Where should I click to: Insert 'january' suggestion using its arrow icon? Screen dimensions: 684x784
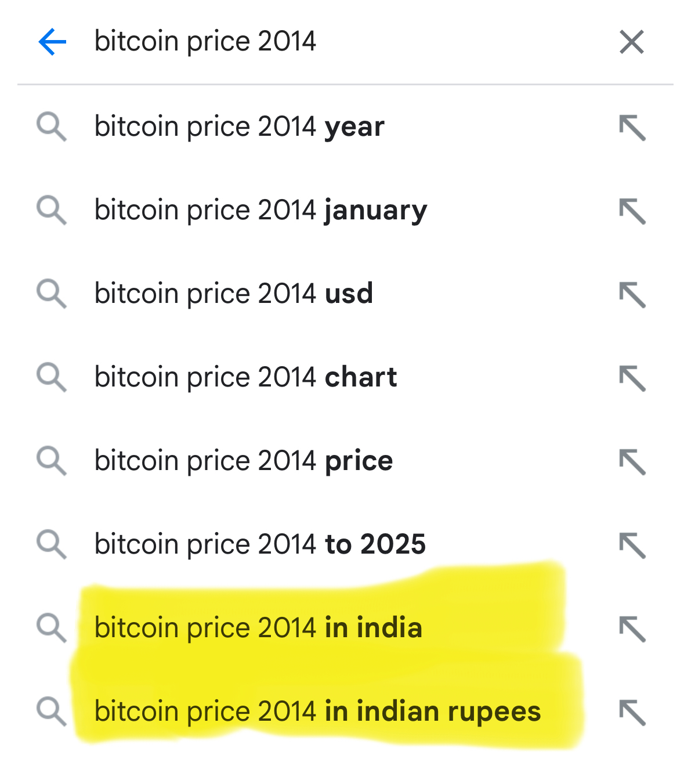632,211
